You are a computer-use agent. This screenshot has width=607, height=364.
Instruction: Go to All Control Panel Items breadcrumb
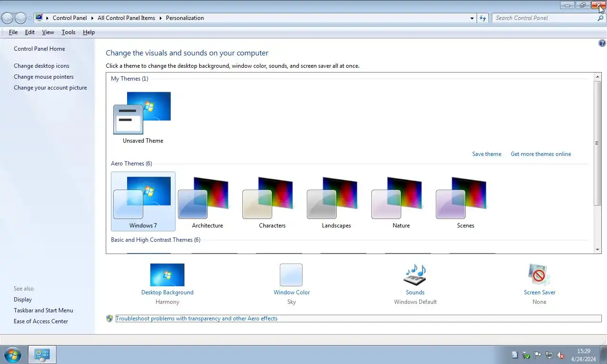pos(126,18)
